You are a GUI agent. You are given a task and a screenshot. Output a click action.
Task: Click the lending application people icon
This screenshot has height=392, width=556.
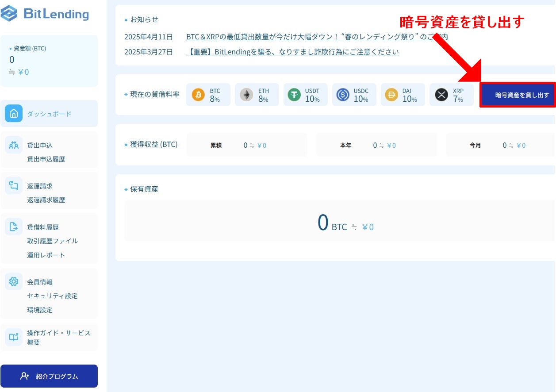(14, 145)
